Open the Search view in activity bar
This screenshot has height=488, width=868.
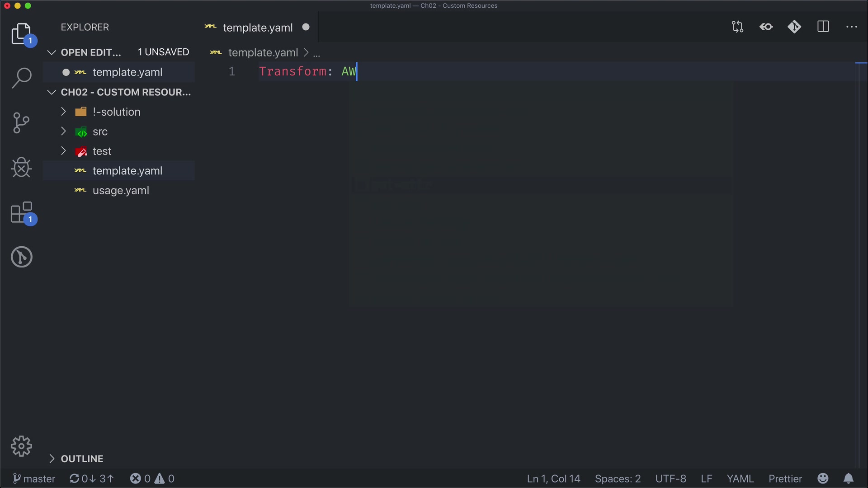21,78
